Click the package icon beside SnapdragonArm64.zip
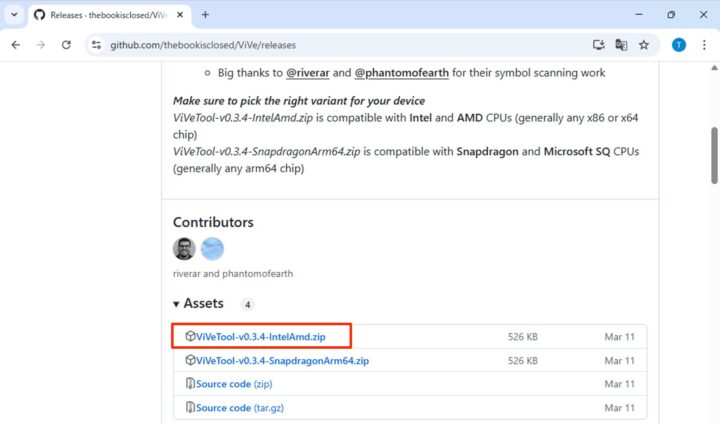This screenshot has width=720, height=424. pos(190,360)
